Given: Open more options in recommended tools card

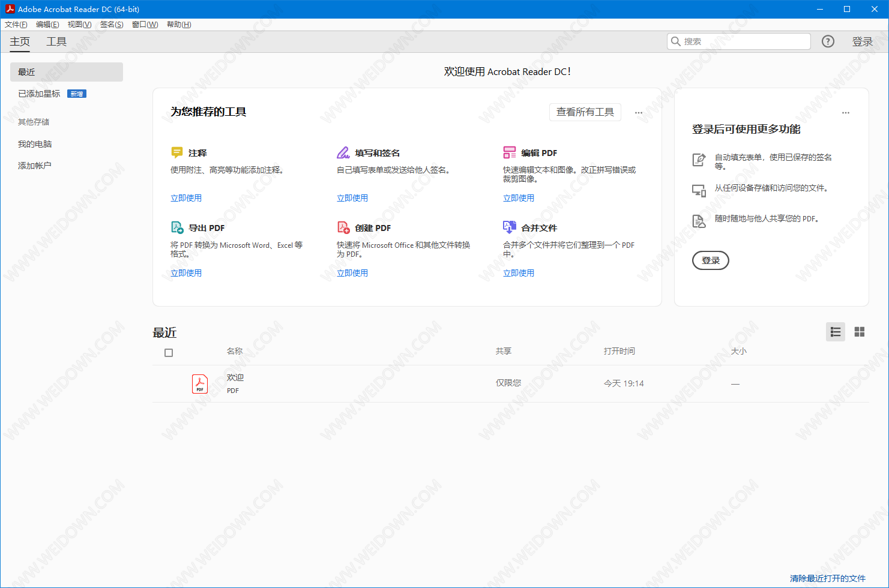Looking at the screenshot, I should (x=639, y=113).
